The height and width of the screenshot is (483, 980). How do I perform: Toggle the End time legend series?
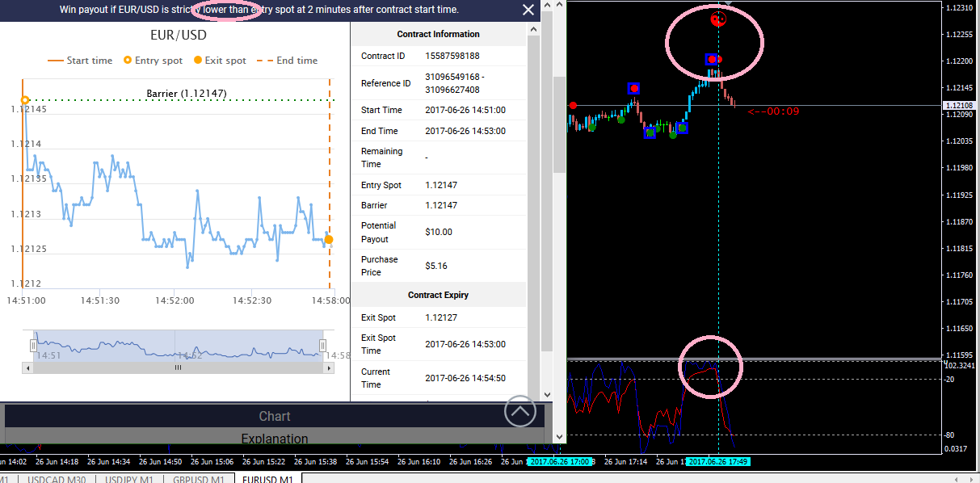287,61
